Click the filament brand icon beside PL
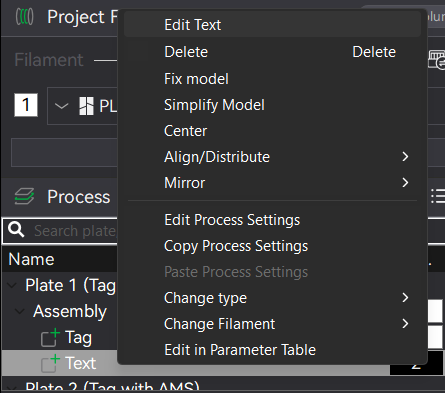445x393 pixels. click(x=86, y=106)
